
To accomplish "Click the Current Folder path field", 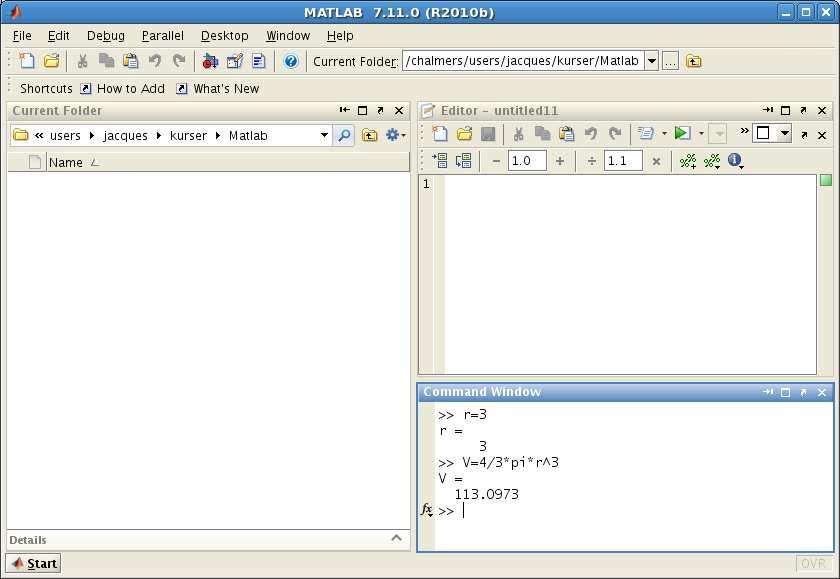I will pyautogui.click(x=523, y=61).
